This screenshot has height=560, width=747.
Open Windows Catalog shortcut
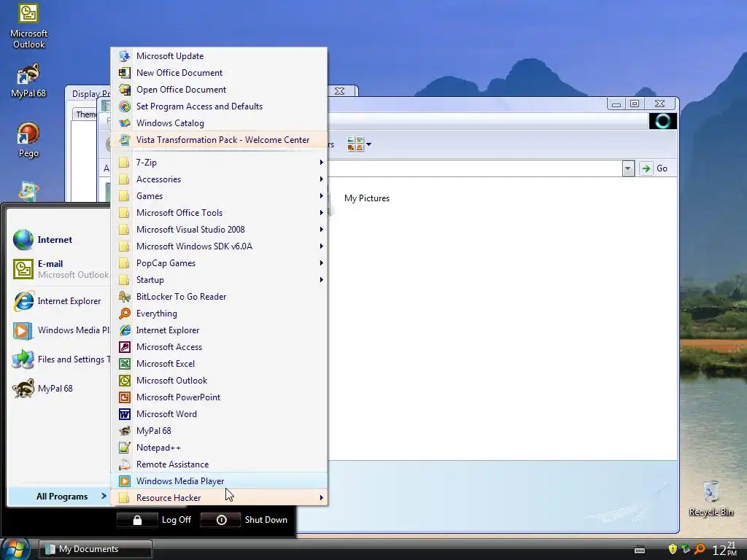point(219,122)
